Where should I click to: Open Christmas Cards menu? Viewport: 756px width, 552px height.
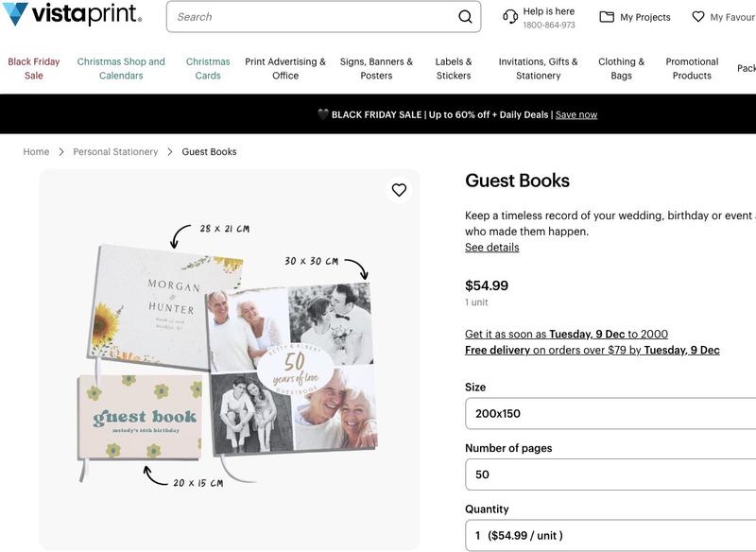208,68
